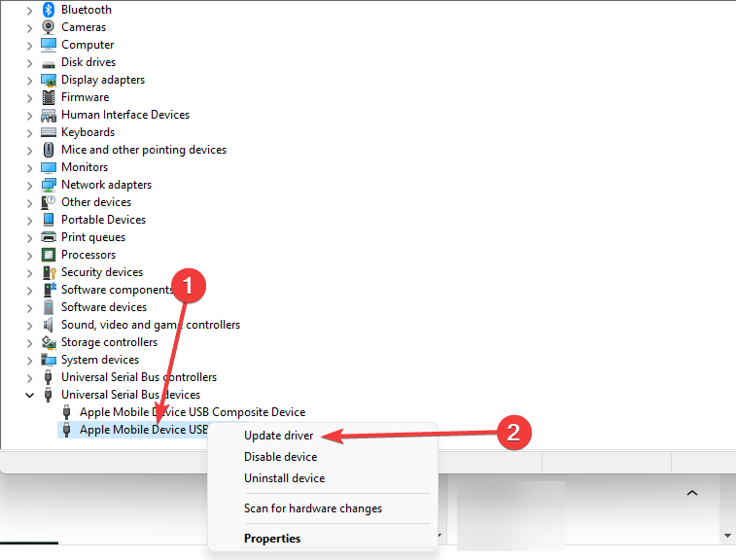Select Scan for hardware changes
Image resolution: width=736 pixels, height=560 pixels.
click(x=313, y=508)
